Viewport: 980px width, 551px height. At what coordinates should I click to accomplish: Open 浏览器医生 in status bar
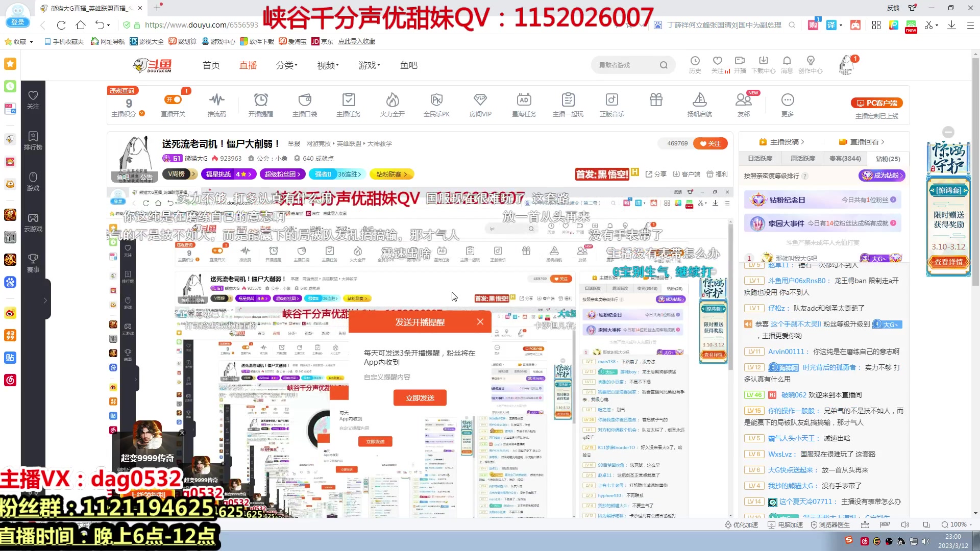click(830, 524)
